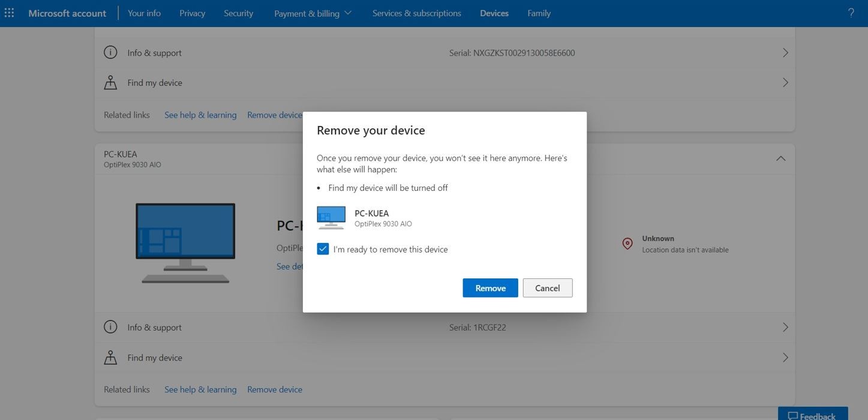
Task: Collapse the PC-KUEA device card
Action: coord(780,158)
